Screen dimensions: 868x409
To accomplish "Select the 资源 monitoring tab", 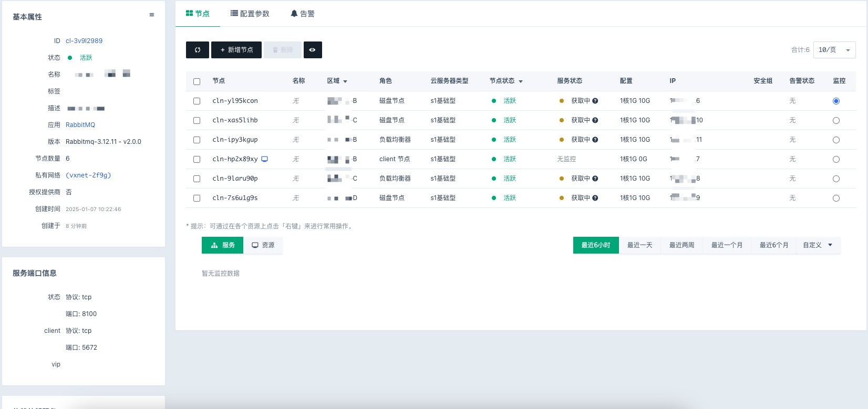I will coord(263,245).
